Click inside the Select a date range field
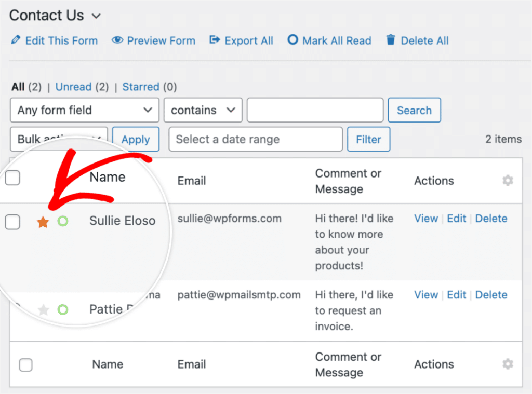The height and width of the screenshot is (394, 532). click(255, 139)
